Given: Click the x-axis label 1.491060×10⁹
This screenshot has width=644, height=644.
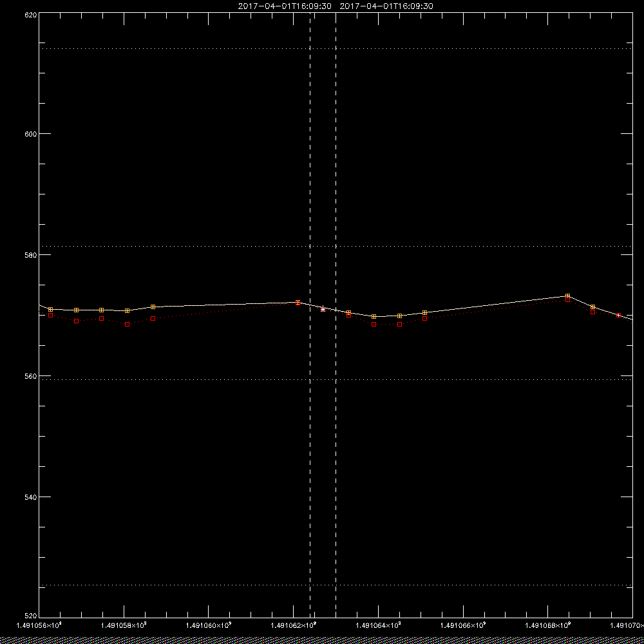Looking at the screenshot, I should pos(209,625).
